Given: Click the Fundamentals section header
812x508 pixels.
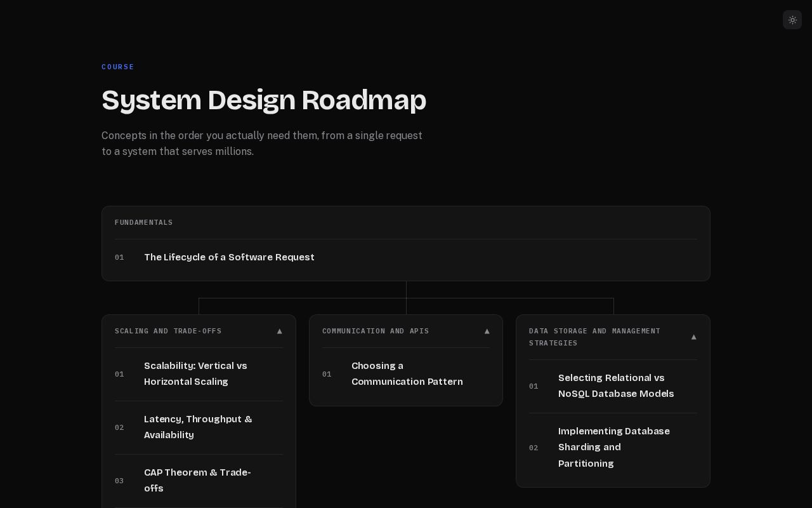Looking at the screenshot, I should (x=144, y=222).
